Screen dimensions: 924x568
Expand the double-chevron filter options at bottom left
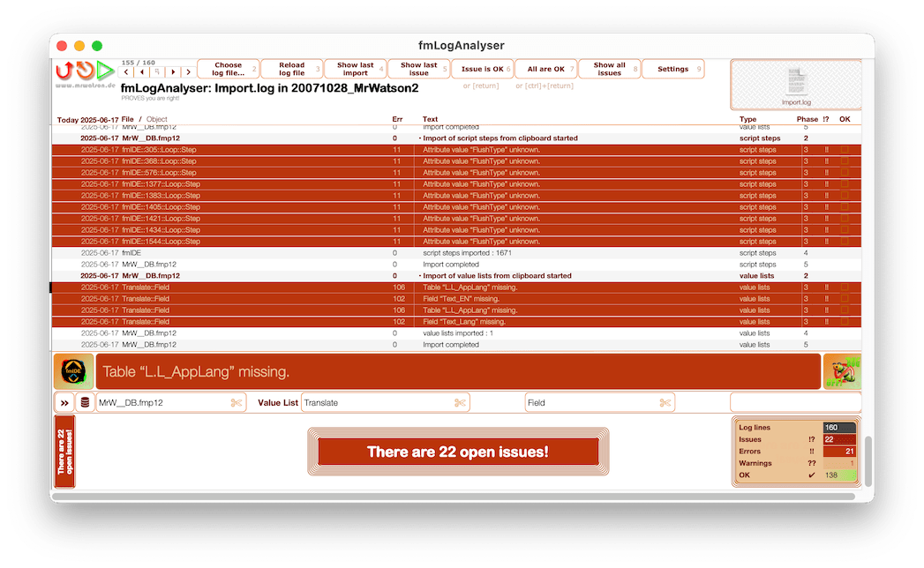point(64,401)
